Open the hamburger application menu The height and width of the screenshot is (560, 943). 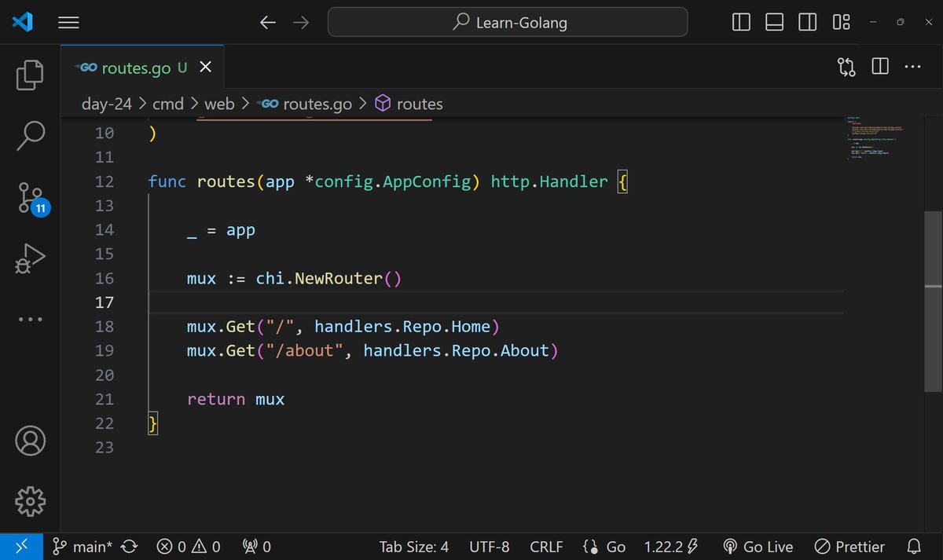pyautogui.click(x=69, y=23)
